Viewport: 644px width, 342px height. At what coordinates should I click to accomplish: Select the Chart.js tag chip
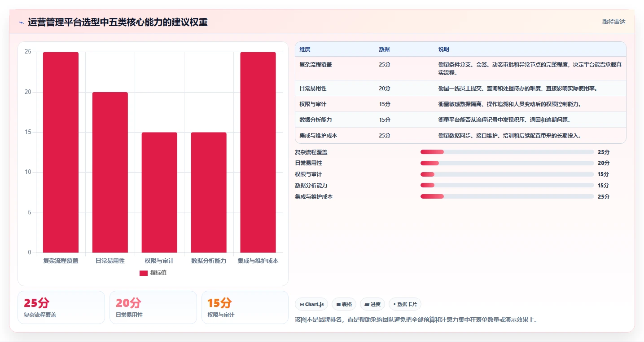pos(311,304)
